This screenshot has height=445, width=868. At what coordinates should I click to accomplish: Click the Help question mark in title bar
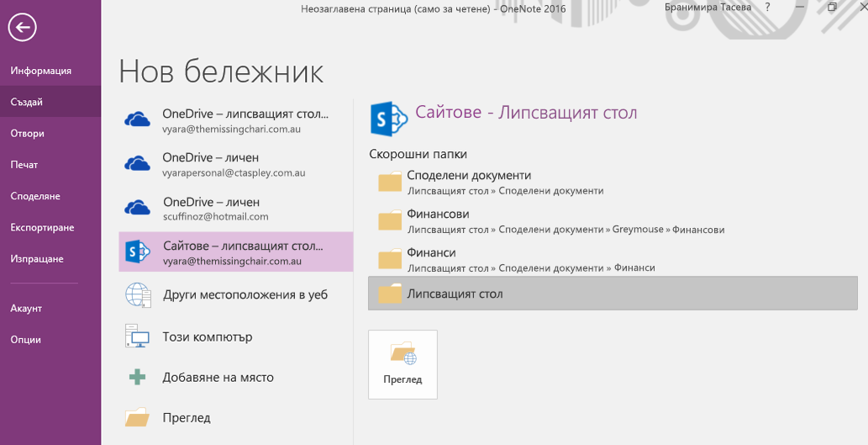tap(767, 8)
